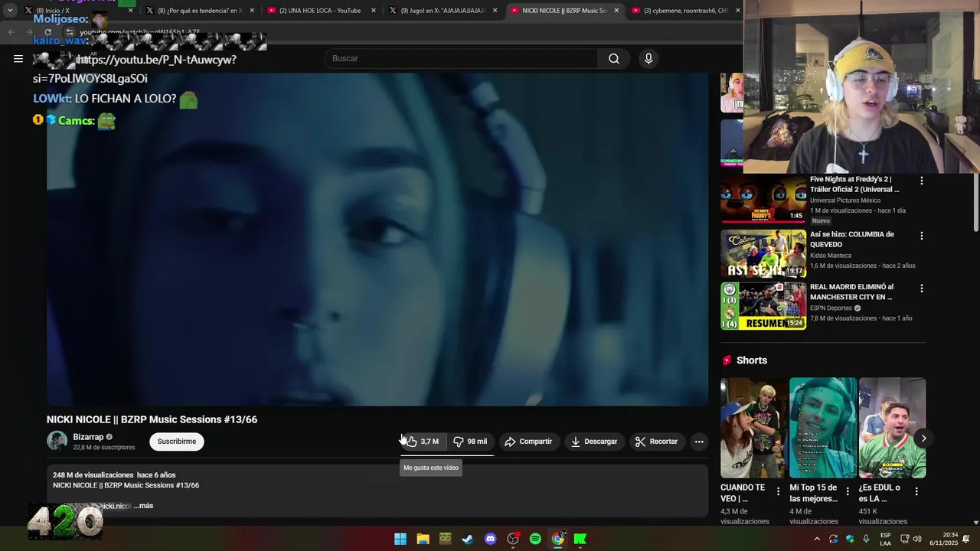Reload the page with the refresh icon
Viewport: 980px width, 551px height.
point(47,32)
